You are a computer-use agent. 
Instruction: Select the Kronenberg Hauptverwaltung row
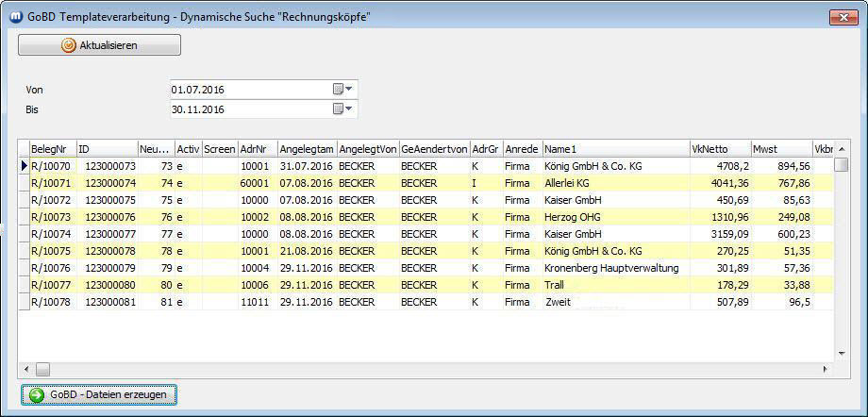(x=610, y=268)
